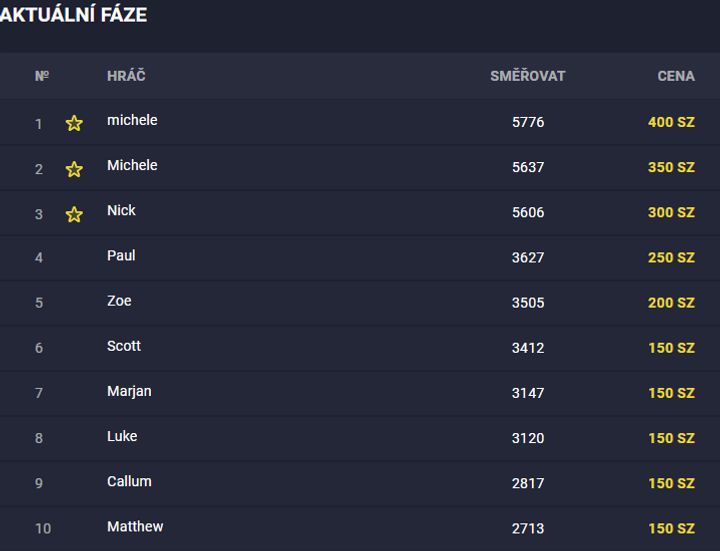Image resolution: width=720 pixels, height=551 pixels.
Task: Open player Zoe's row
Action: 360,303
